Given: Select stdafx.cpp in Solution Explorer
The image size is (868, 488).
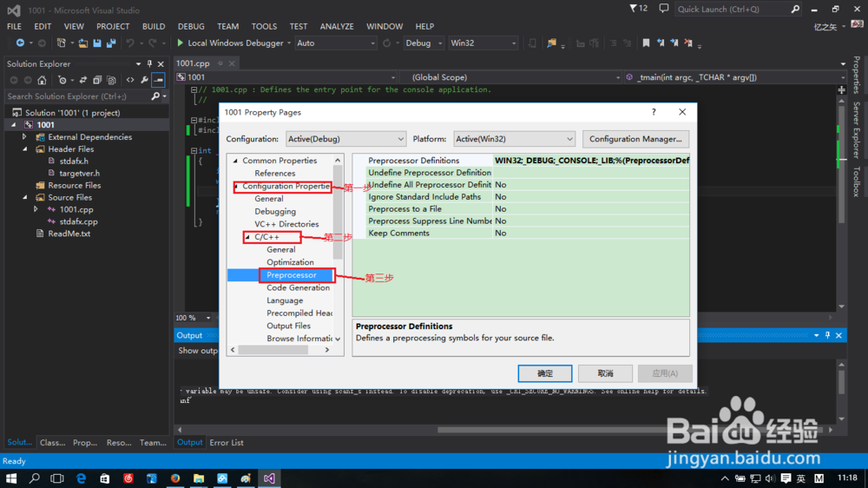Looking at the screenshot, I should [79, 221].
